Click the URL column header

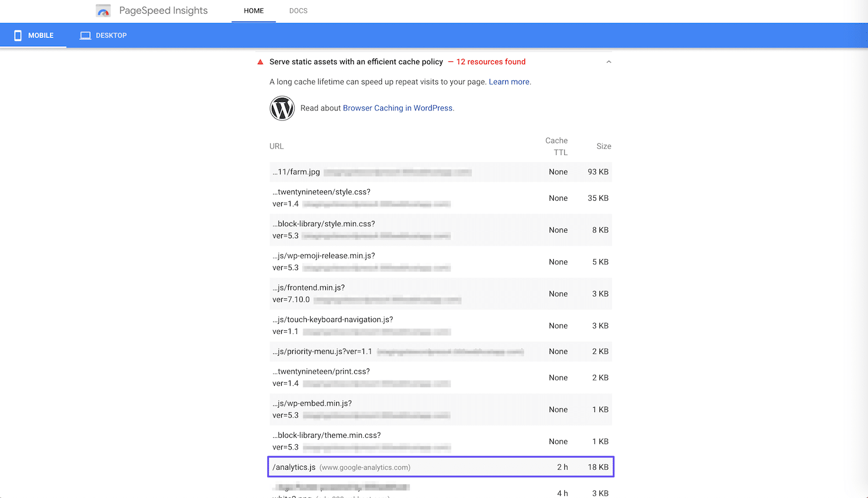click(x=277, y=146)
